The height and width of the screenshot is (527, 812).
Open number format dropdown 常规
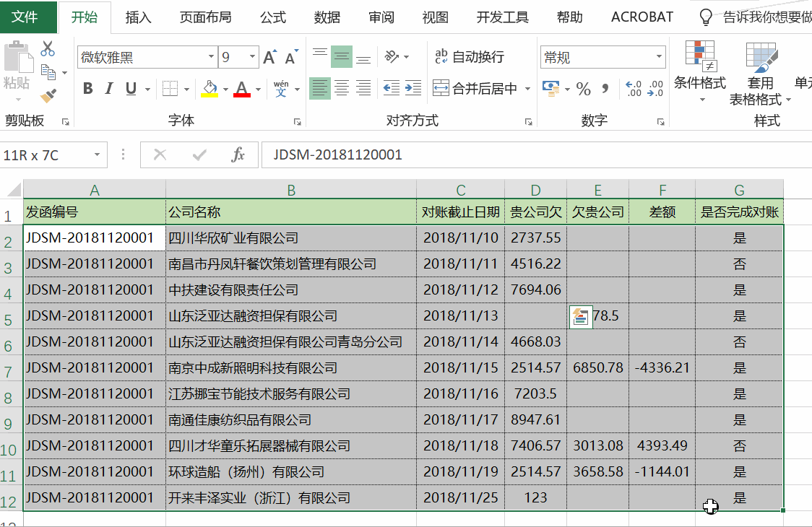(659, 57)
